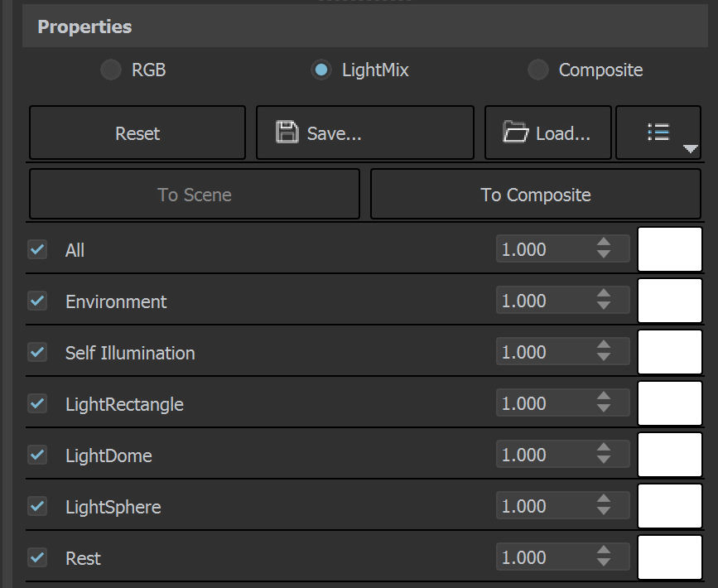Switch to the Composite radio option

point(538,70)
